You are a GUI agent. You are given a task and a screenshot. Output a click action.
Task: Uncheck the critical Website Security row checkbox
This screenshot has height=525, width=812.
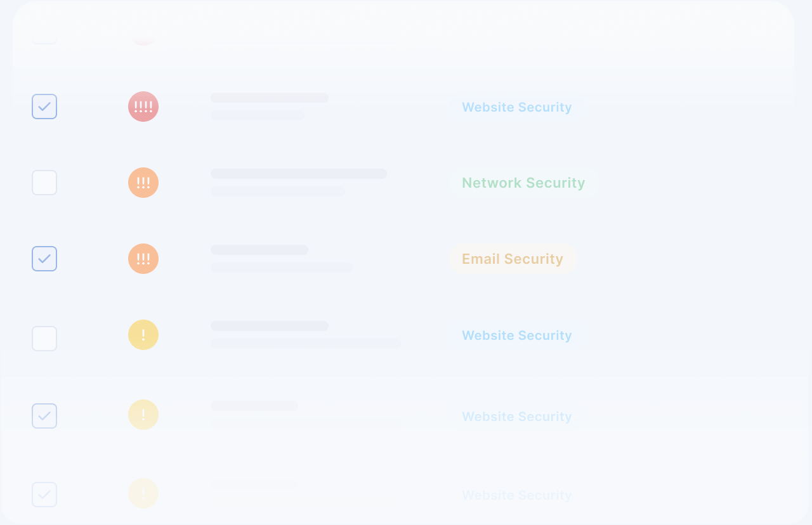[44, 107]
